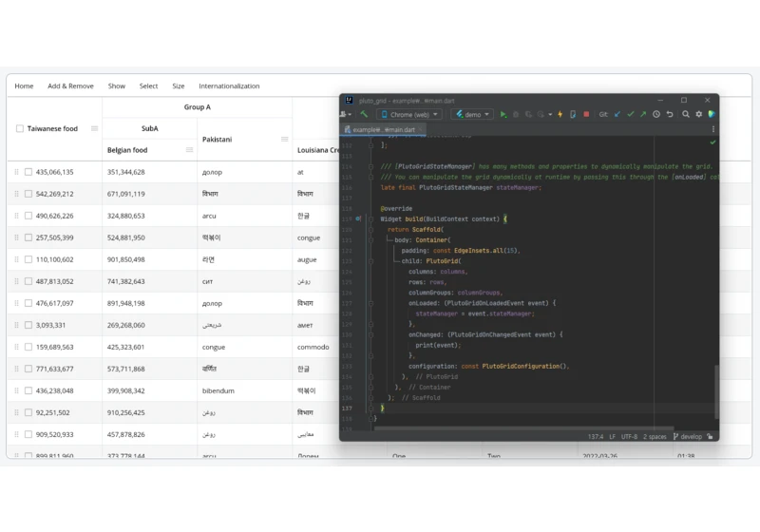
Task: Open the Add & Remove menu
Action: point(70,85)
